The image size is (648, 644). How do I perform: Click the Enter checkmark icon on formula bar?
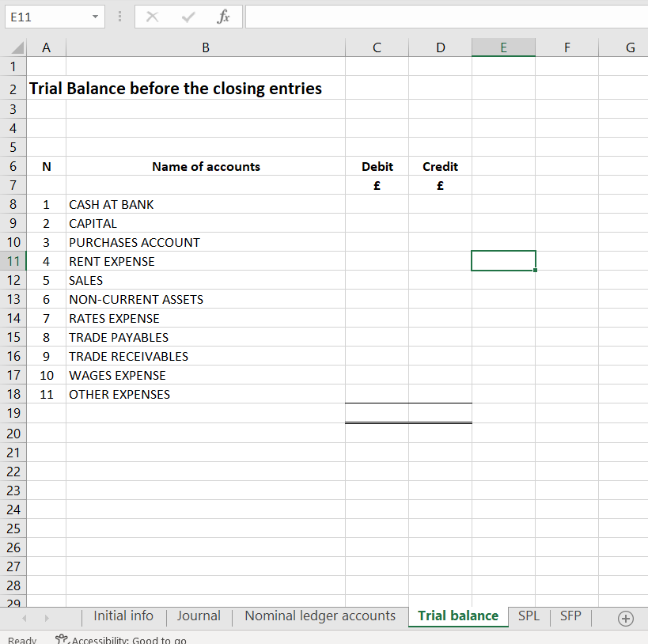click(x=188, y=17)
